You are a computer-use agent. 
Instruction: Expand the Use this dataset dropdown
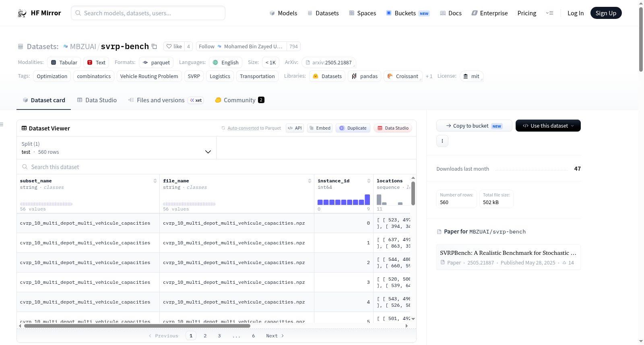pyautogui.click(x=548, y=126)
